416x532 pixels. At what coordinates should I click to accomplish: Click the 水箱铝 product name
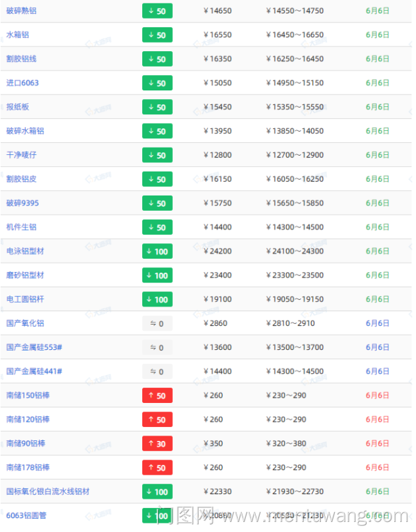17,35
